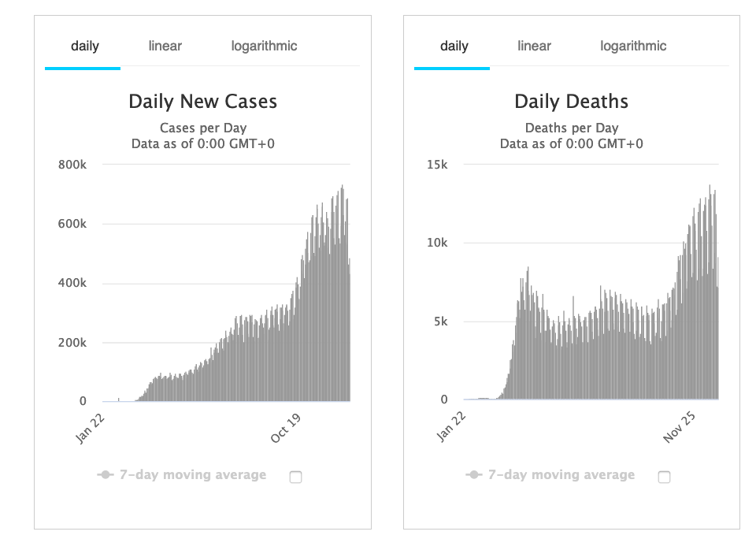Image resolution: width=756 pixels, height=550 pixels.
Task: Select the daily tab above Daily Deaths
Action: click(x=454, y=46)
